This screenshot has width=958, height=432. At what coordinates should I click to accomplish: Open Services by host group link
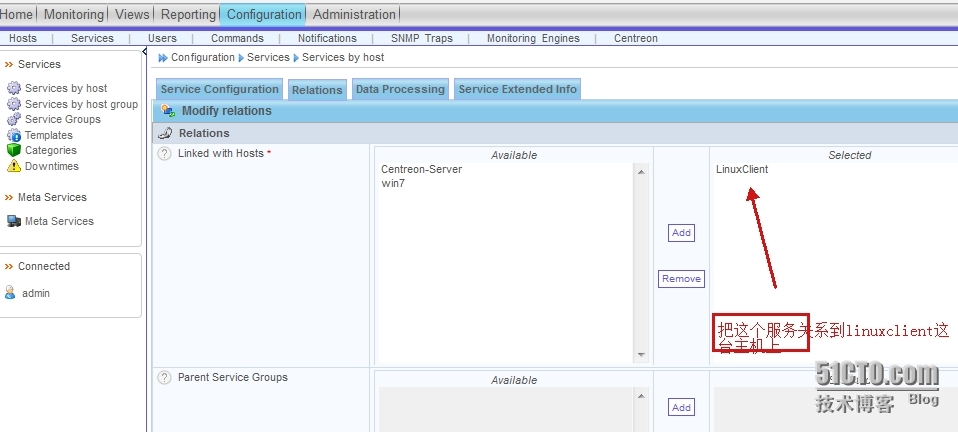pyautogui.click(x=81, y=104)
